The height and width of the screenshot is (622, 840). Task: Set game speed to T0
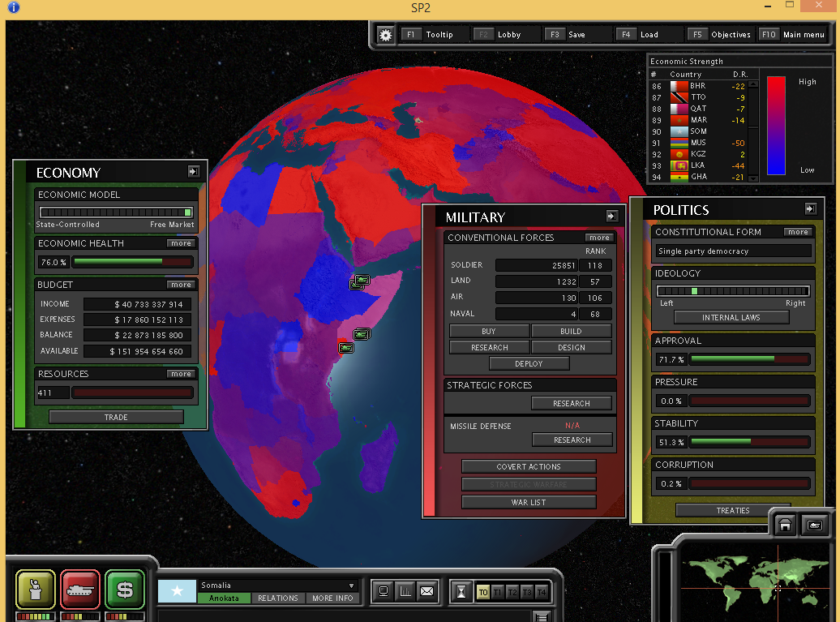483,592
